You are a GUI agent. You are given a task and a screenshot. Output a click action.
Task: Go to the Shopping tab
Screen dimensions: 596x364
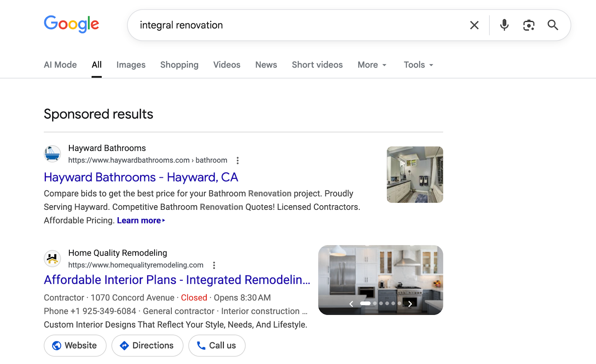[179, 65]
